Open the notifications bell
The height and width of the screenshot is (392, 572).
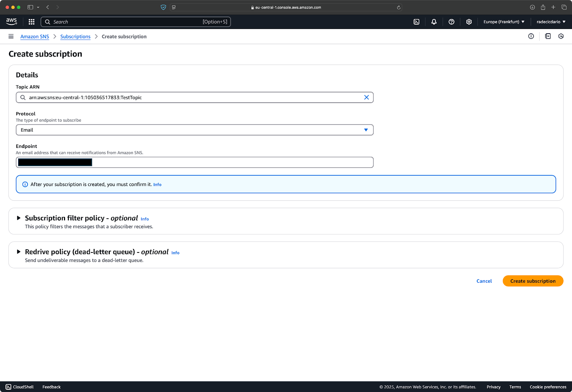click(x=434, y=22)
